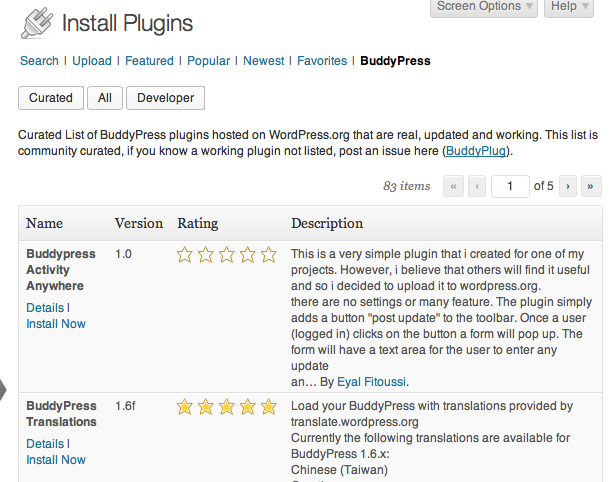The width and height of the screenshot is (612, 482).
Task: Install Now for BuddyPress Translations
Action: (x=56, y=460)
